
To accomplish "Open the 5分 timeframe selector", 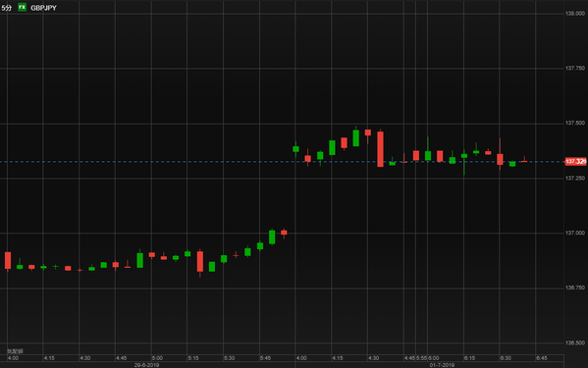I will (x=6, y=8).
